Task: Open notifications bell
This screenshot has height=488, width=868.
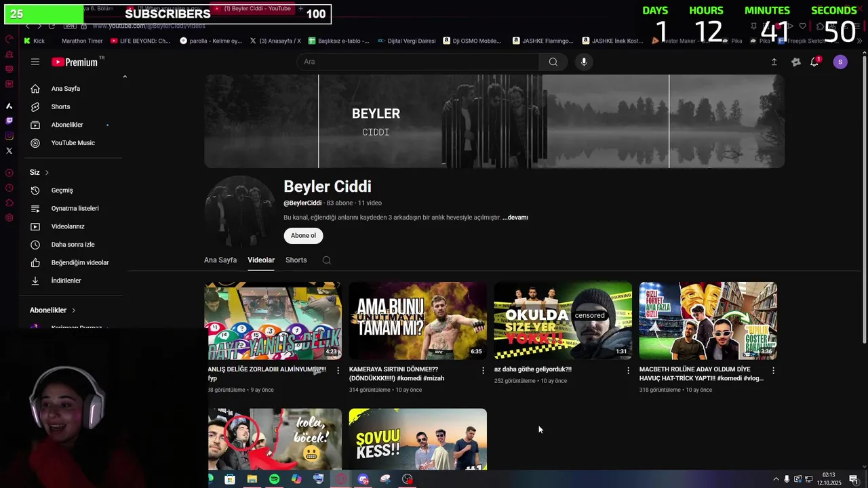Action: (x=814, y=62)
